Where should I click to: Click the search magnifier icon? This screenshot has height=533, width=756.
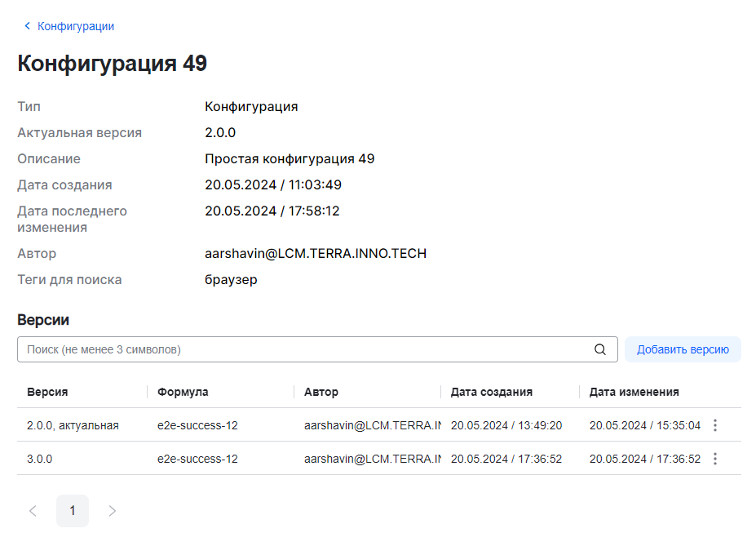(x=600, y=349)
